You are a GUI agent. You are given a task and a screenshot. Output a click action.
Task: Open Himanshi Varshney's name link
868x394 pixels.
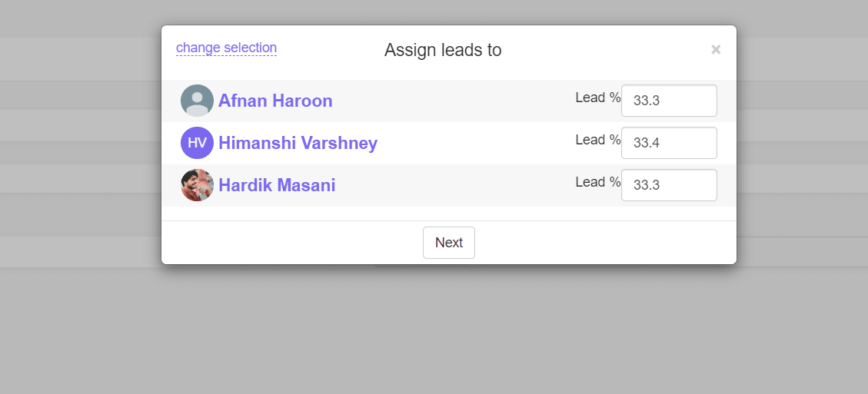point(298,143)
